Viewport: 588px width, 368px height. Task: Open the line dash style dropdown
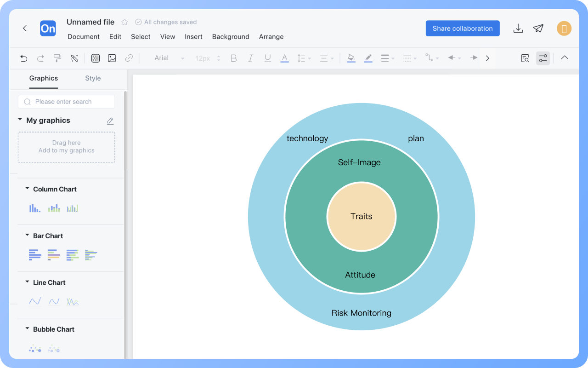pyautogui.click(x=410, y=58)
